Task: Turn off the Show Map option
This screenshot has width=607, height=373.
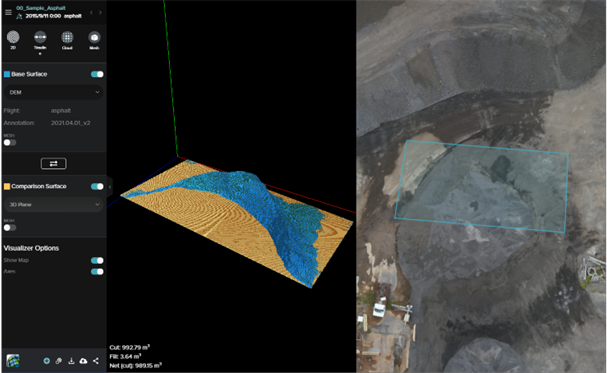Action: 97,260
